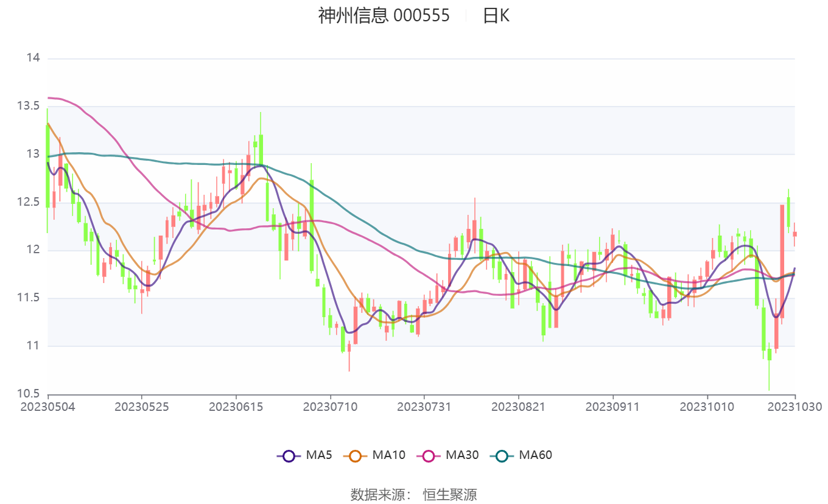Click the chart title 神州信息 000555
The width and height of the screenshot is (828, 504).
coord(384,15)
